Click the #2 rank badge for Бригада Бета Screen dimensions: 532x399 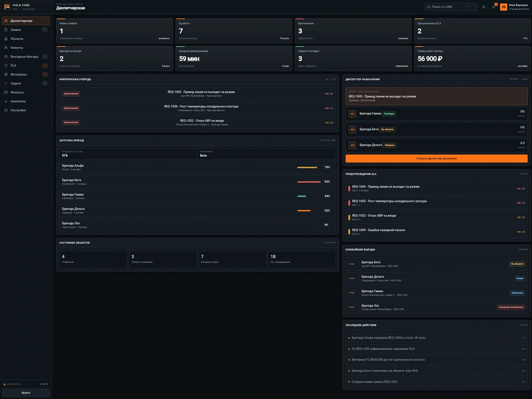pyautogui.click(x=352, y=129)
